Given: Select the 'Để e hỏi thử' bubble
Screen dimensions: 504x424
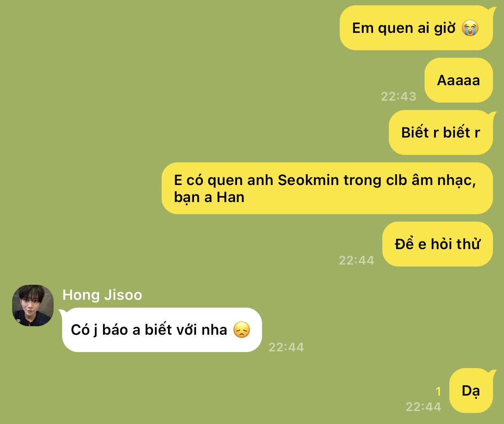Looking at the screenshot, I should [x=437, y=244].
